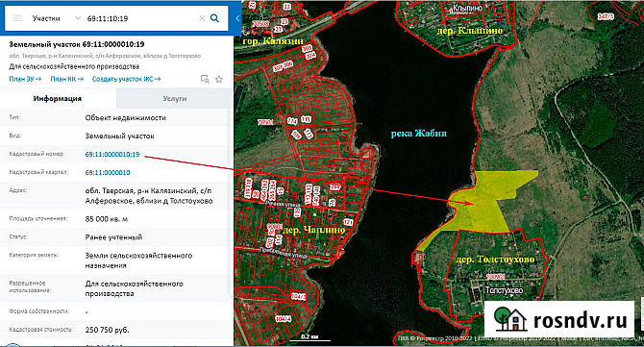Image resolution: width=644 pixels, height=347 pixels.
Task: Click the rosndv.ru house logo
Action: tap(510, 319)
